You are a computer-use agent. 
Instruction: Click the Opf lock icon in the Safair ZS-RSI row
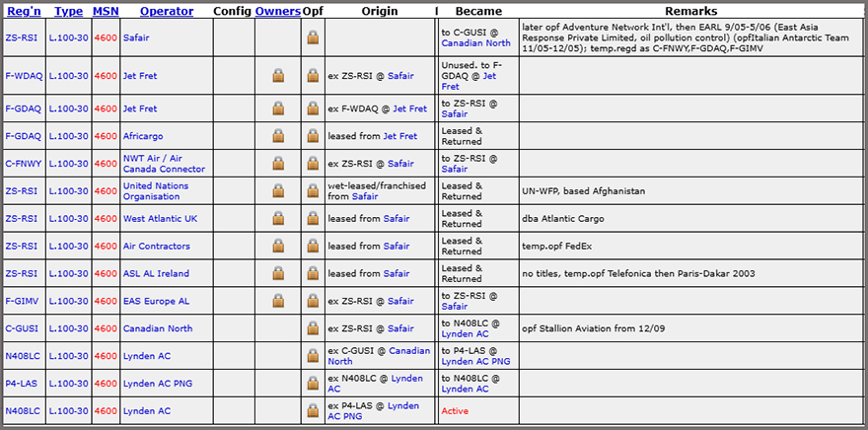(x=313, y=37)
